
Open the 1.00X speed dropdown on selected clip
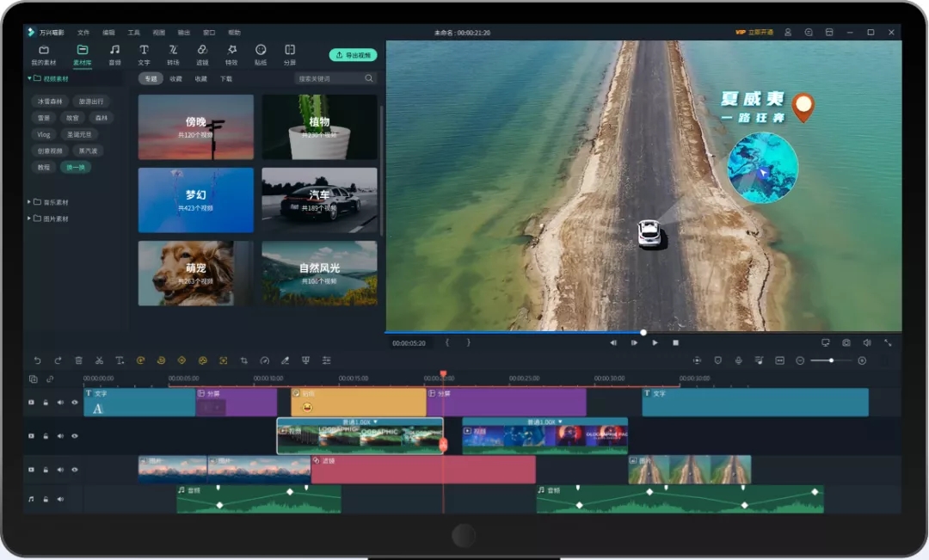tap(360, 422)
